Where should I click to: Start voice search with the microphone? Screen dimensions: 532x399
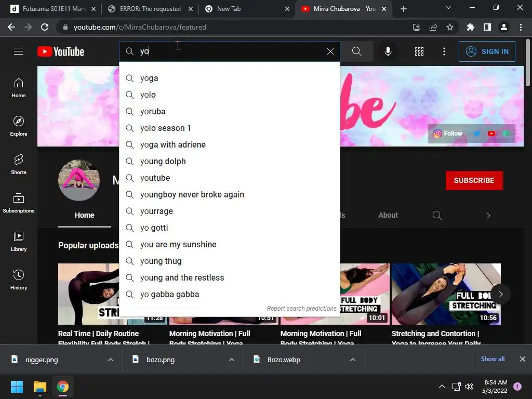click(x=388, y=51)
